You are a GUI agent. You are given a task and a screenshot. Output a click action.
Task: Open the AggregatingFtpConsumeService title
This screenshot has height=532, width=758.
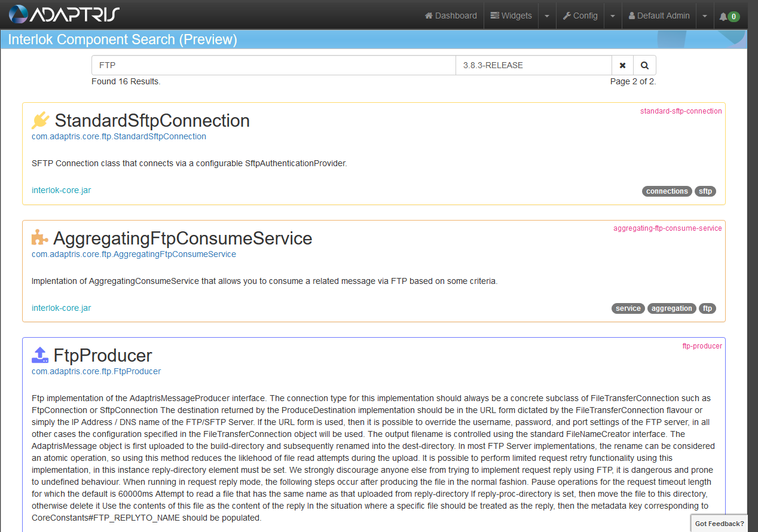point(183,239)
